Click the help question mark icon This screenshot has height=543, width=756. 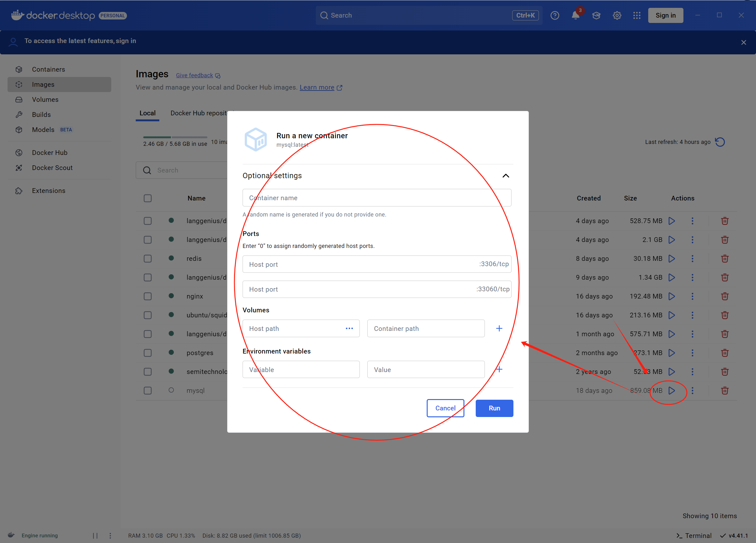click(555, 15)
